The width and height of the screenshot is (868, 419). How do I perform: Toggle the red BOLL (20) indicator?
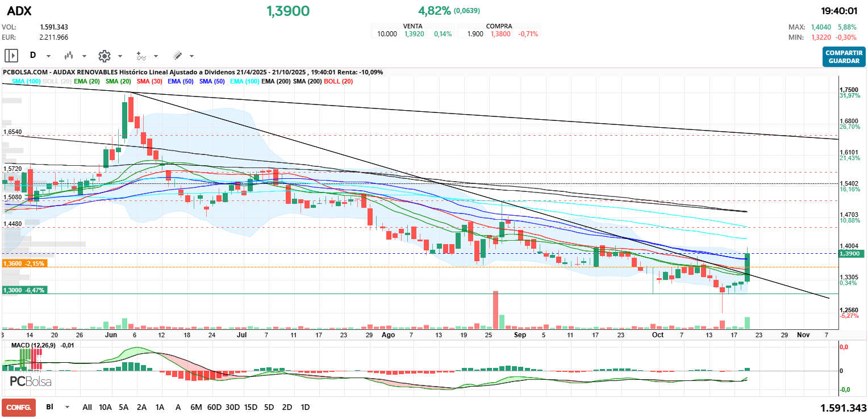coord(339,82)
